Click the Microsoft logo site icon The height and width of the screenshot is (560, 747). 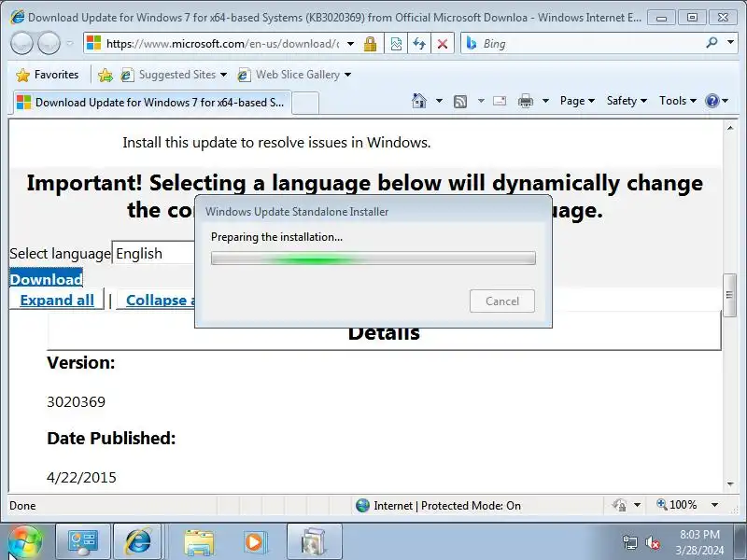click(94, 43)
